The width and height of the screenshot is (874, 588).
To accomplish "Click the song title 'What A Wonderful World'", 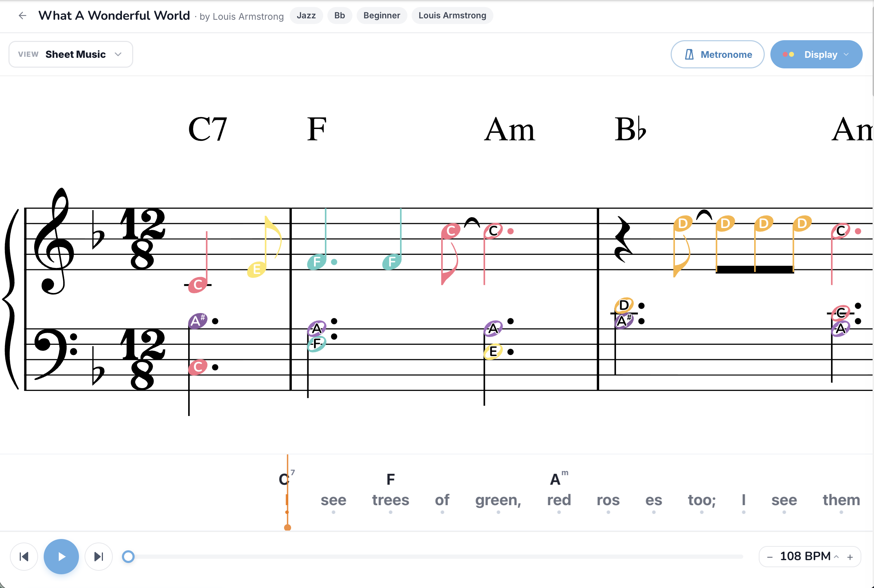I will (x=114, y=16).
